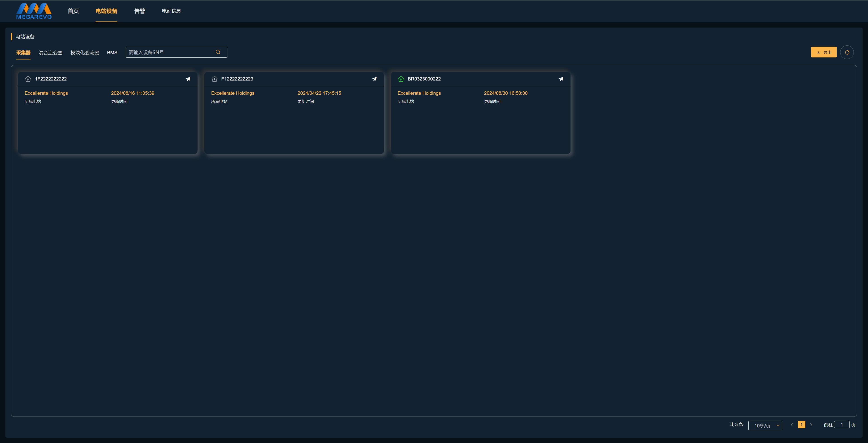Open the 首页 home tab

coord(73,11)
